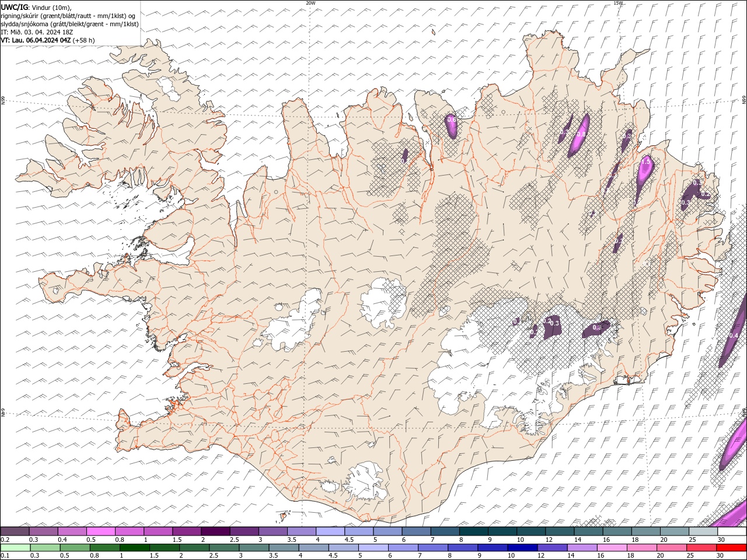Click the white upper legend swatch at 30
Viewport: 747px width, 560px height.
(x=731, y=531)
